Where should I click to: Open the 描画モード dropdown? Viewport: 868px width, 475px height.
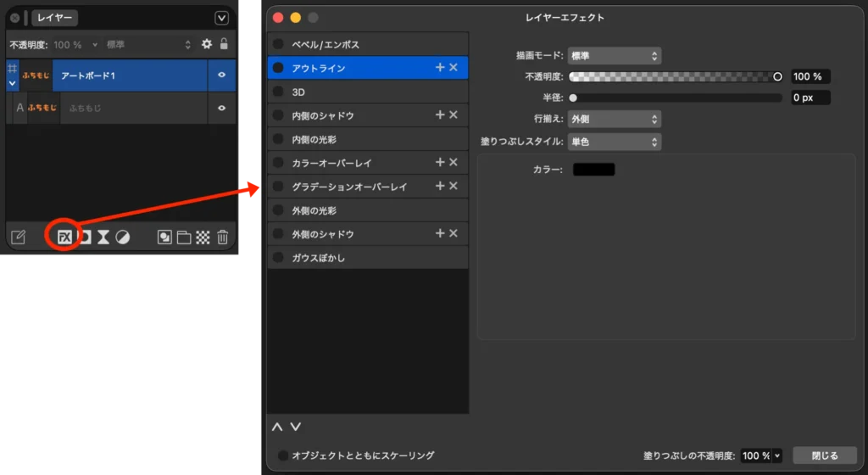coord(615,56)
